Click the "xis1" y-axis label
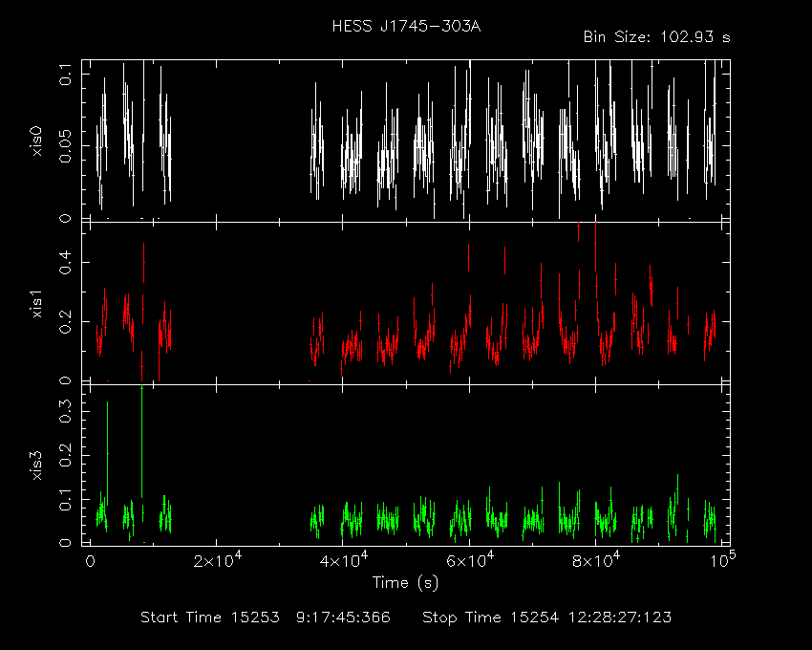This screenshot has width=812, height=650. 36,304
